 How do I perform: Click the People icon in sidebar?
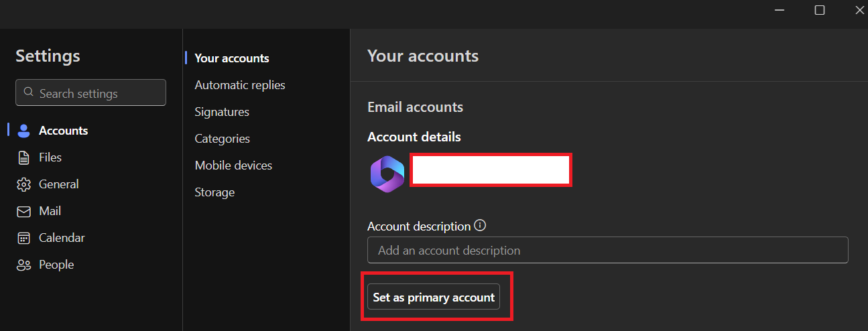24,265
